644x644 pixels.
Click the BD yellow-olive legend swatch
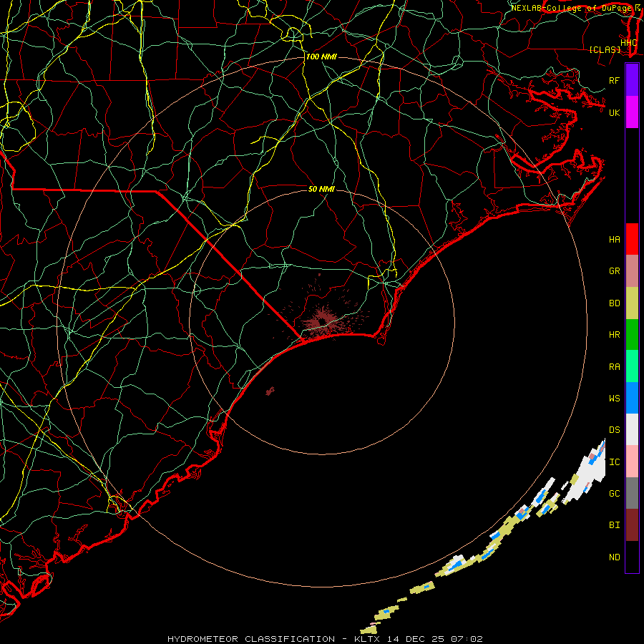(x=632, y=303)
